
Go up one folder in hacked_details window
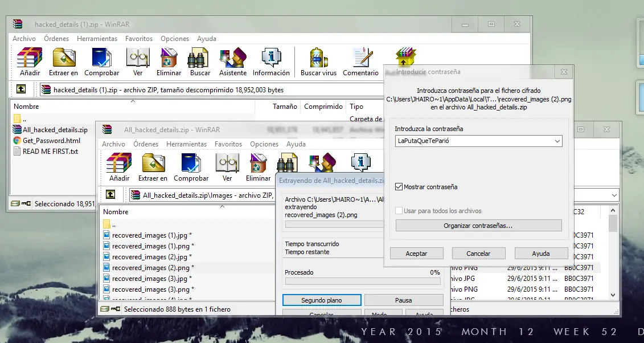(x=21, y=89)
